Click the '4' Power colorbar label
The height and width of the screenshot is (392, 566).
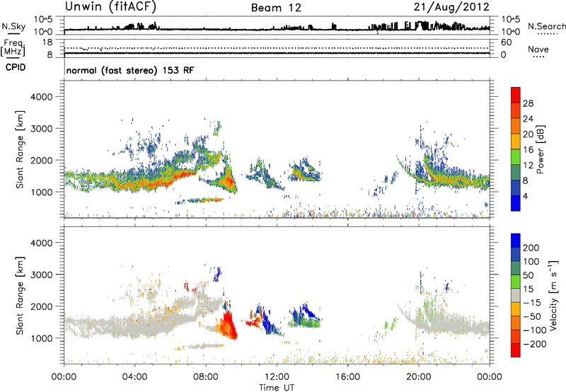[525, 196]
